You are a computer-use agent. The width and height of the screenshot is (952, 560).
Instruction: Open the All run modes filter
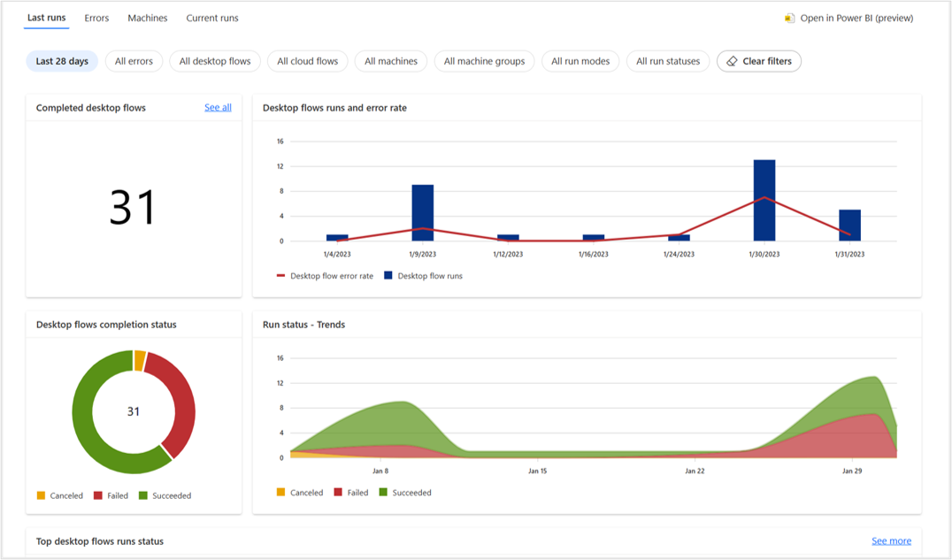580,61
